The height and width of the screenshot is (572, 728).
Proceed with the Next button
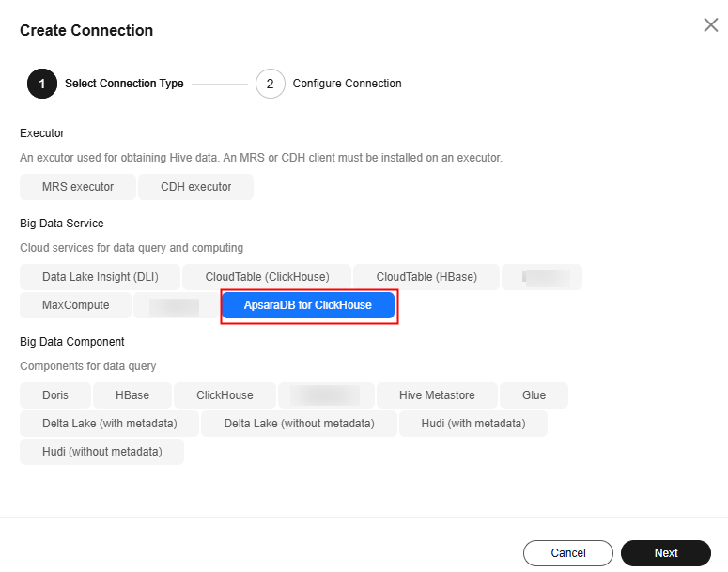666,553
